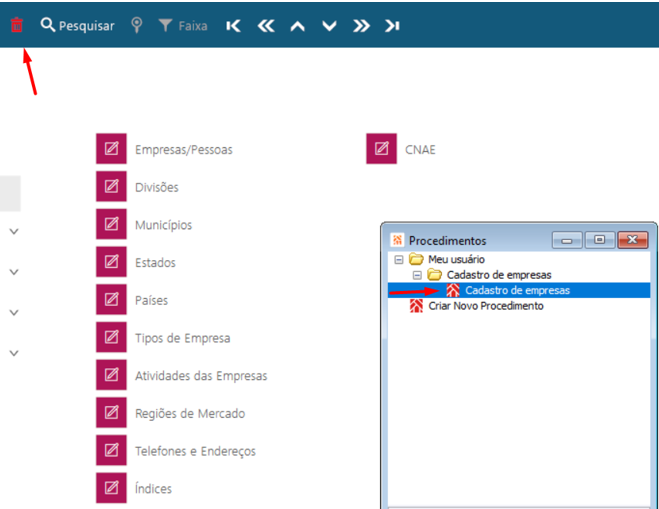Open the Divisões edit icon
Image resolution: width=659 pixels, height=509 pixels.
coord(111,186)
